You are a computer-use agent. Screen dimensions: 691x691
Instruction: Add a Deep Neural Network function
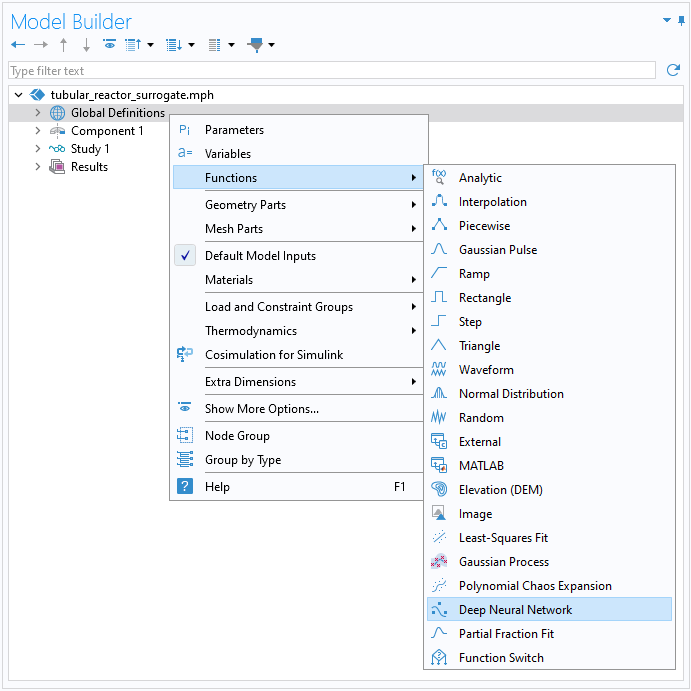coord(549,609)
